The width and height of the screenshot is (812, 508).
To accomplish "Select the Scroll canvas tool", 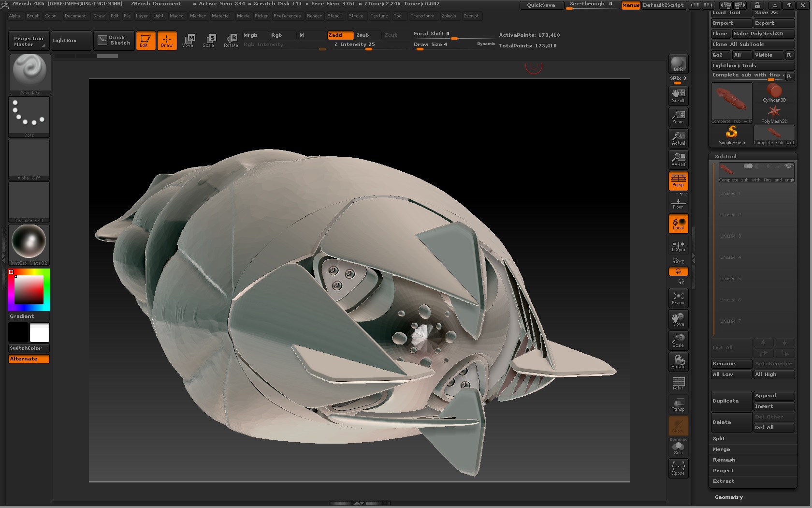I will [x=678, y=95].
